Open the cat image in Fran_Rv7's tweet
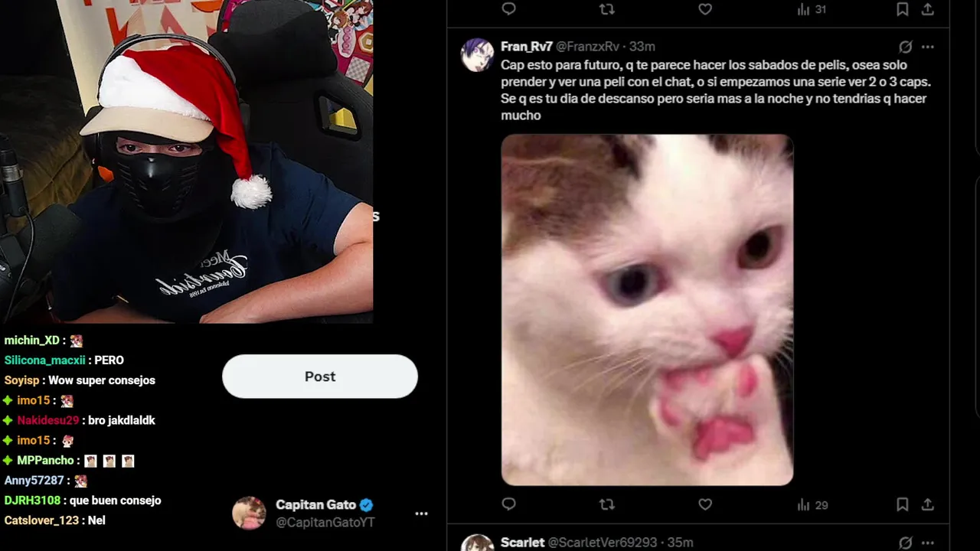 tap(647, 310)
